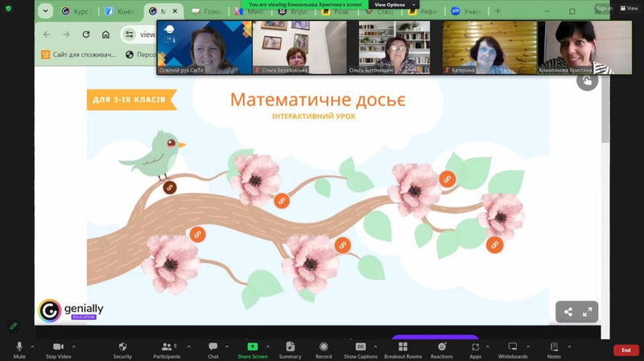Click the 'Для 3-їх класів' orange banner
The height and width of the screenshot is (361, 644).
[x=131, y=100]
